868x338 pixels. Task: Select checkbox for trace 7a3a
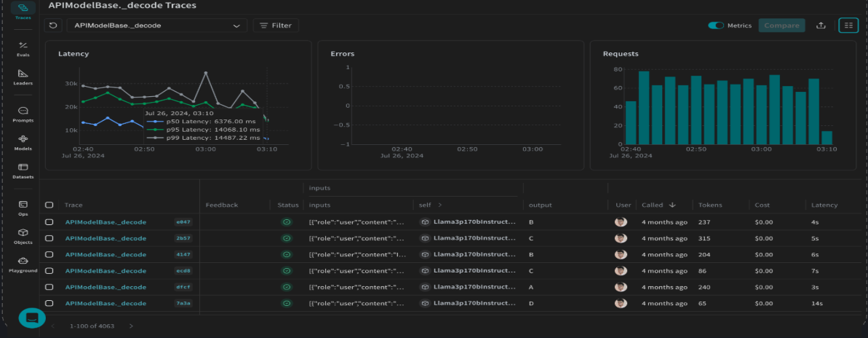49,304
